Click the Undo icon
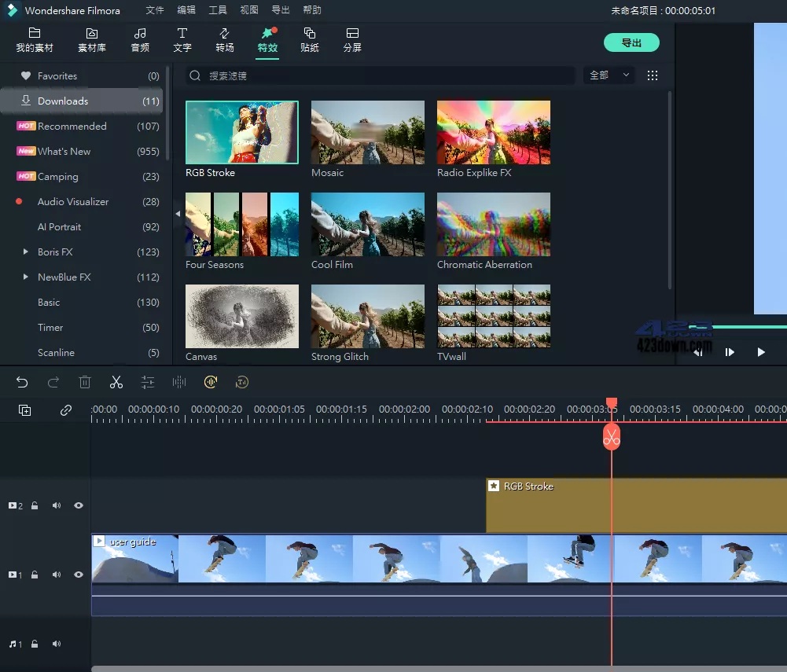 [x=22, y=382]
